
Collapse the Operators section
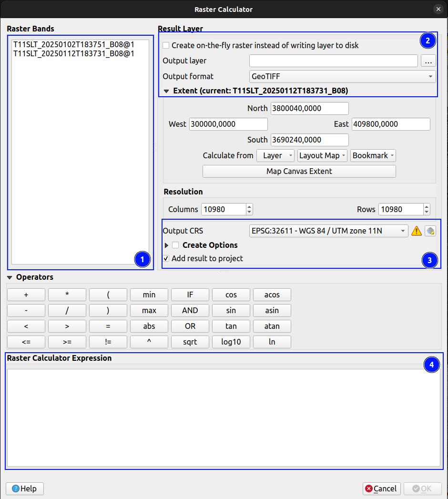coord(10,277)
